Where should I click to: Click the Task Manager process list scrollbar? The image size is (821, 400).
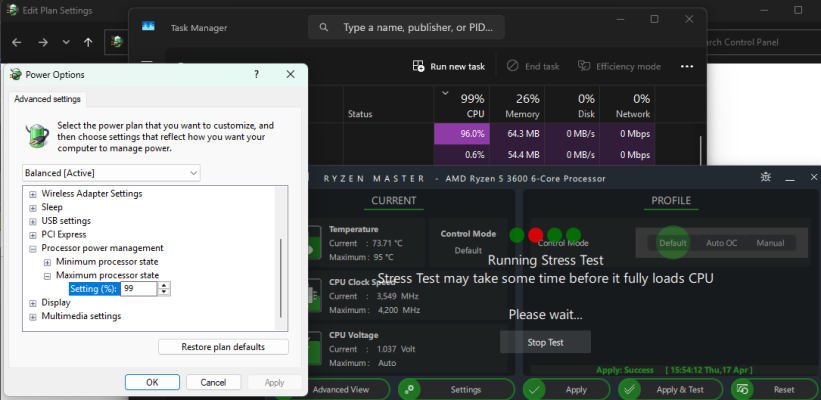(x=701, y=149)
